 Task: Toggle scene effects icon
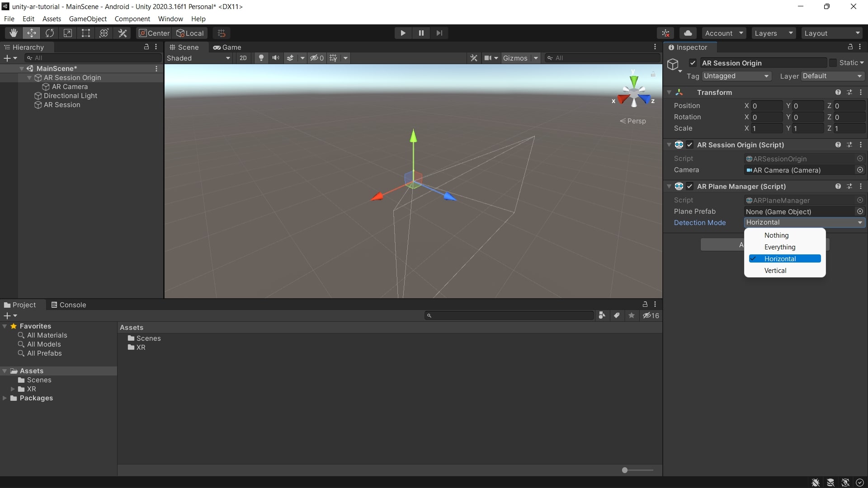click(290, 58)
